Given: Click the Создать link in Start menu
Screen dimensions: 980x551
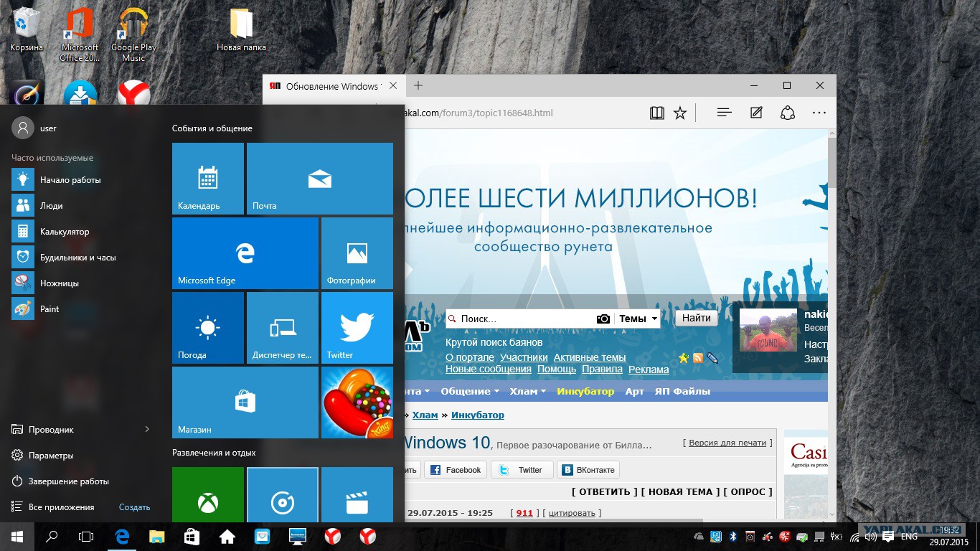Looking at the screenshot, I should pyautogui.click(x=134, y=507).
